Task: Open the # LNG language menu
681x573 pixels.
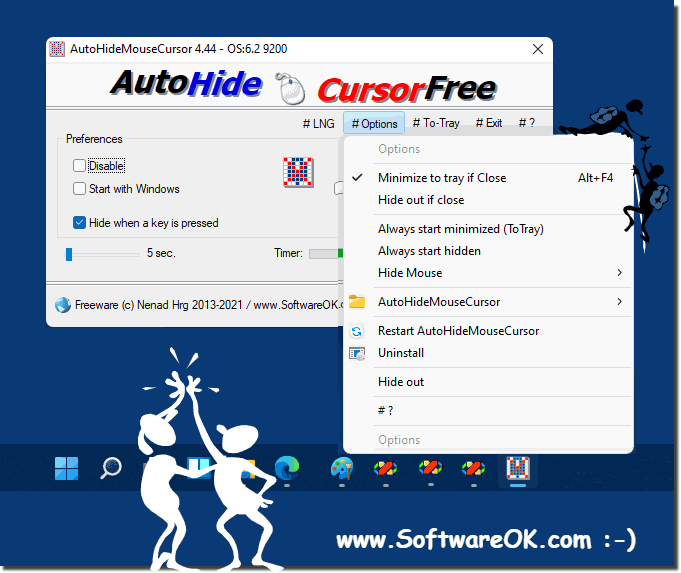Action: click(319, 124)
